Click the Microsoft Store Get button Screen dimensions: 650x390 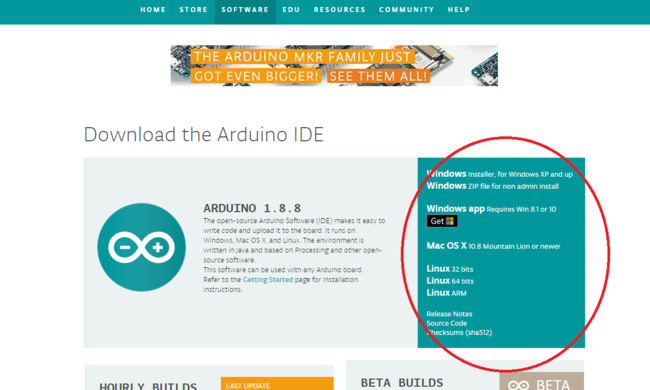point(442,221)
